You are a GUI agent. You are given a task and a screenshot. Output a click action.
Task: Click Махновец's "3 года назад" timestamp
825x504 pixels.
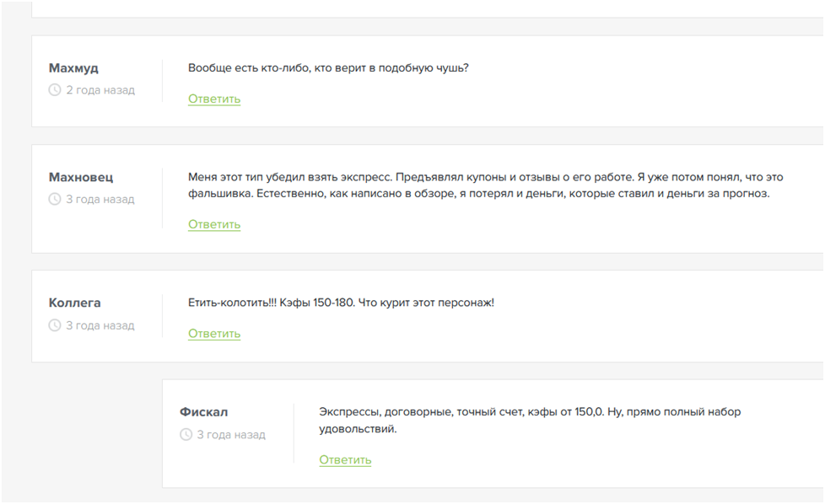[x=100, y=200]
